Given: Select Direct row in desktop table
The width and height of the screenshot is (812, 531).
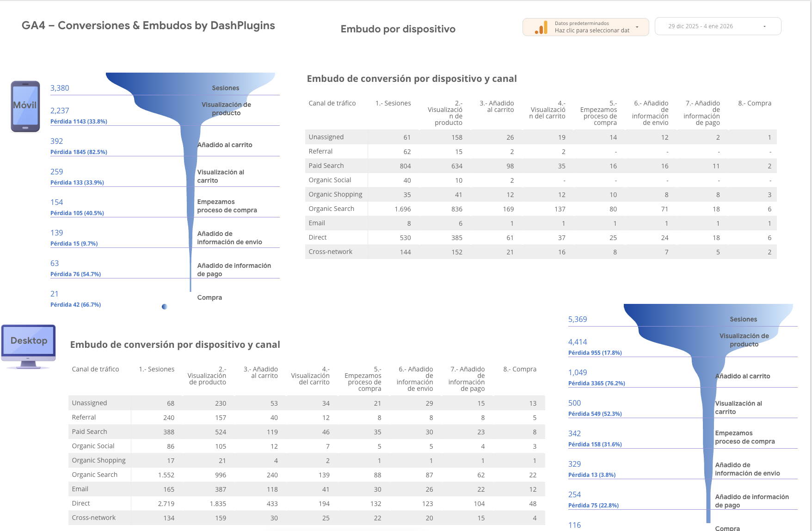Looking at the screenshot, I should point(81,503).
